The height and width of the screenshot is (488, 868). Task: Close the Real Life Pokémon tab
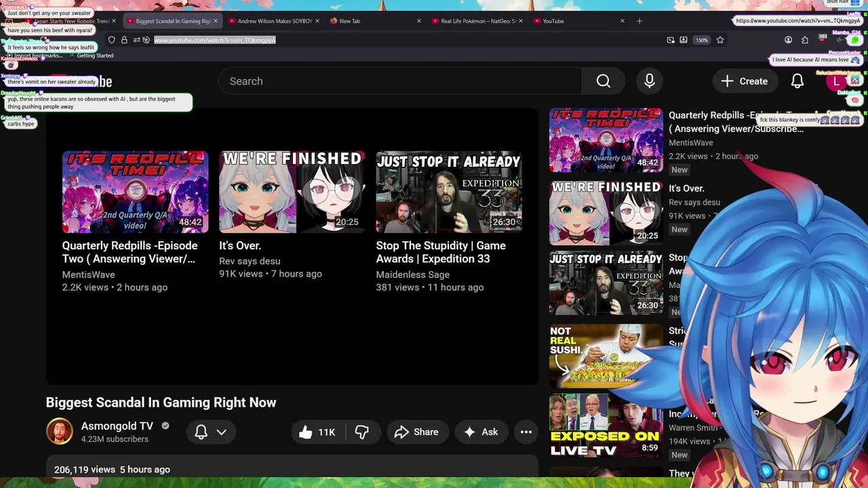click(521, 21)
